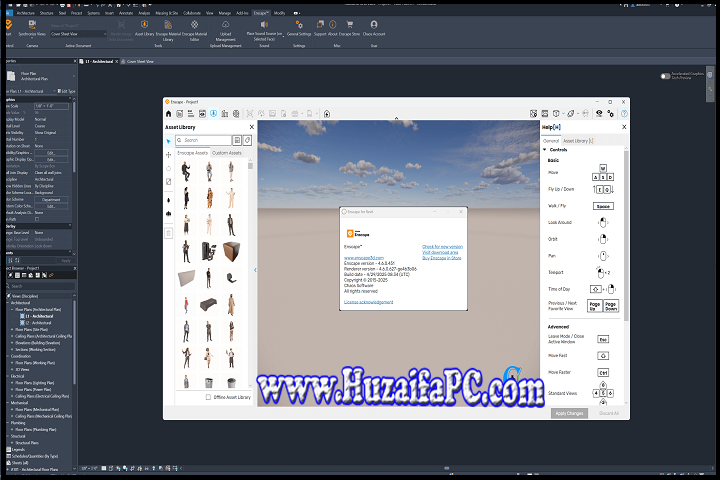Click Check for new version link
The height and width of the screenshot is (480, 720).
tap(442, 247)
